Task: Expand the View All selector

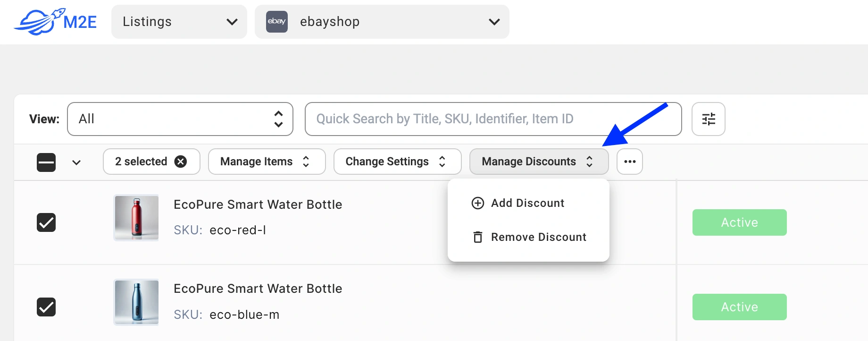Action: pyautogui.click(x=180, y=119)
